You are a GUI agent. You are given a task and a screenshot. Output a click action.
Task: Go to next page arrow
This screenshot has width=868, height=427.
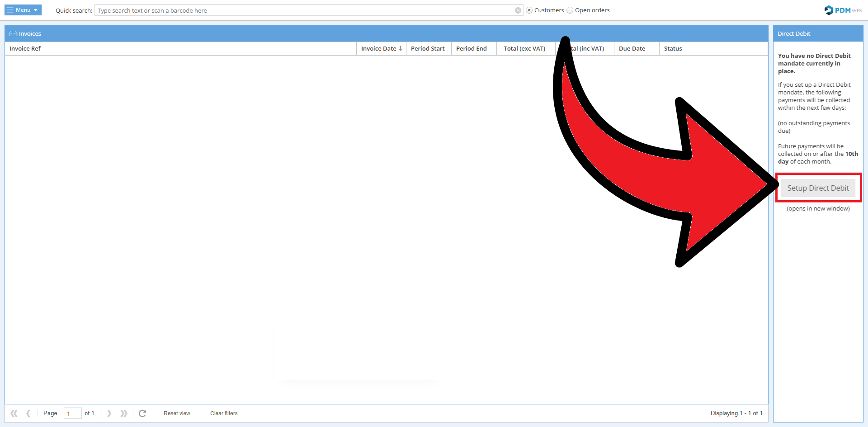point(109,413)
